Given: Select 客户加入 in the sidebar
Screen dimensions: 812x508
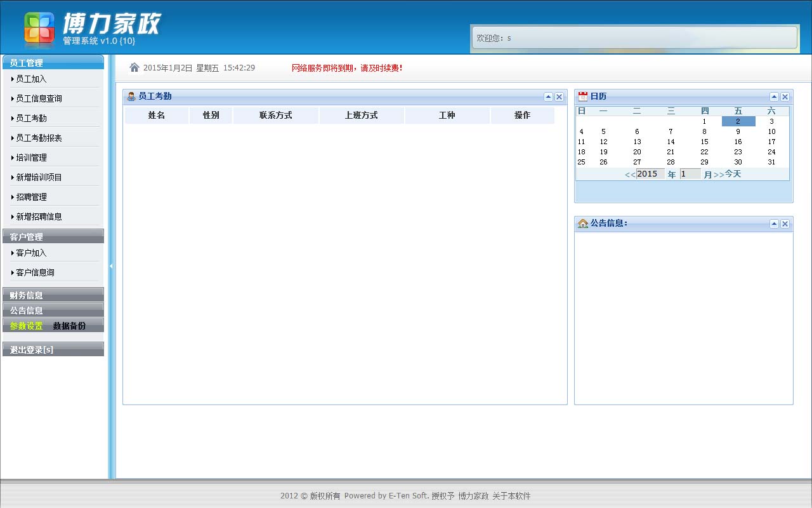Looking at the screenshot, I should click(31, 253).
